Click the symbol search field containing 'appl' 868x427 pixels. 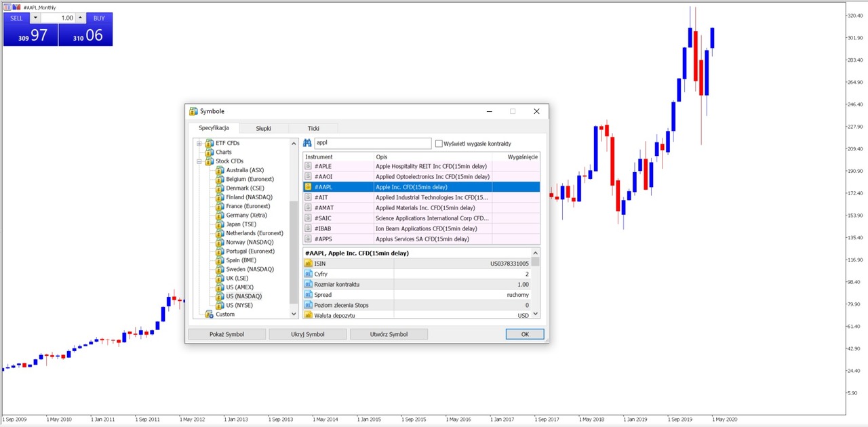pos(372,144)
